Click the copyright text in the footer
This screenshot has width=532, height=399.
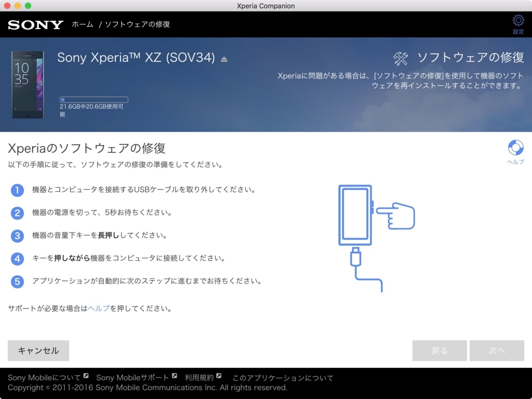[148, 388]
